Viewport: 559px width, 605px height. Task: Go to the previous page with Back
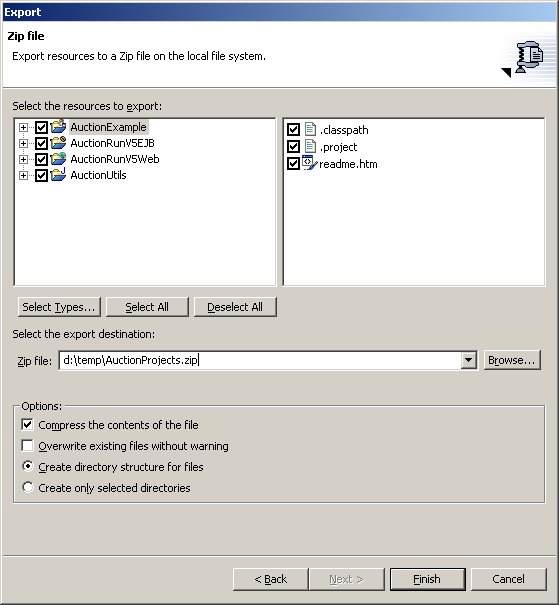coord(270,579)
